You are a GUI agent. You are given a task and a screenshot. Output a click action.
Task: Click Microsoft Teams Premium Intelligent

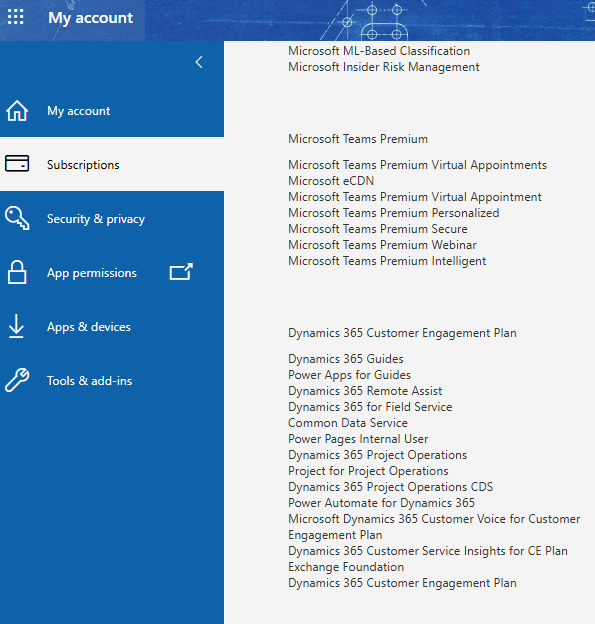coord(387,261)
